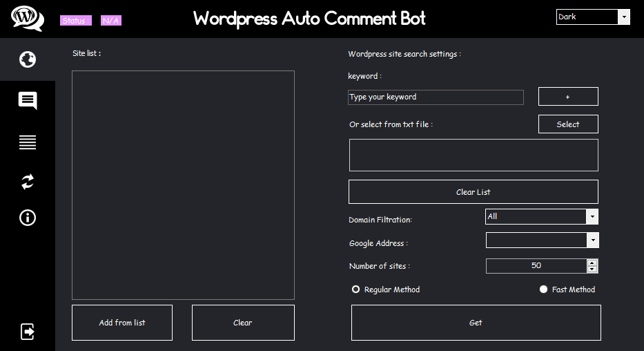Screen dimensions: 644x351
Task: Click the Clear List button
Action: pyautogui.click(x=473, y=192)
